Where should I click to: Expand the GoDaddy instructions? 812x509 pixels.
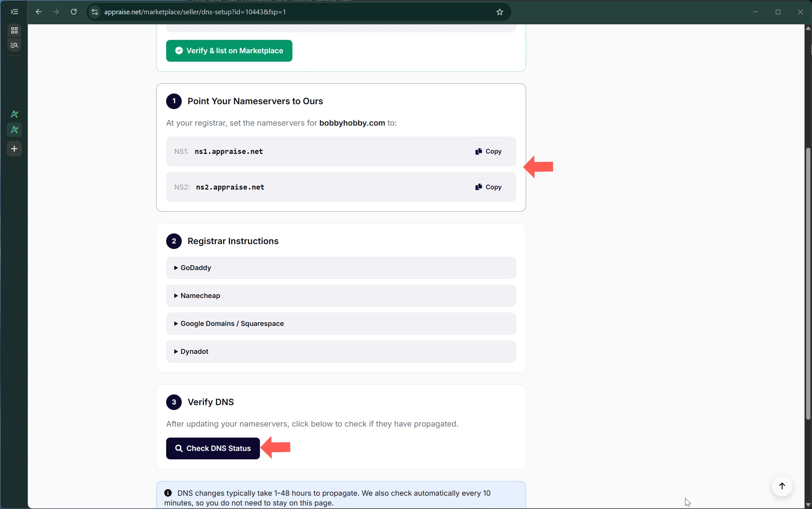point(341,268)
